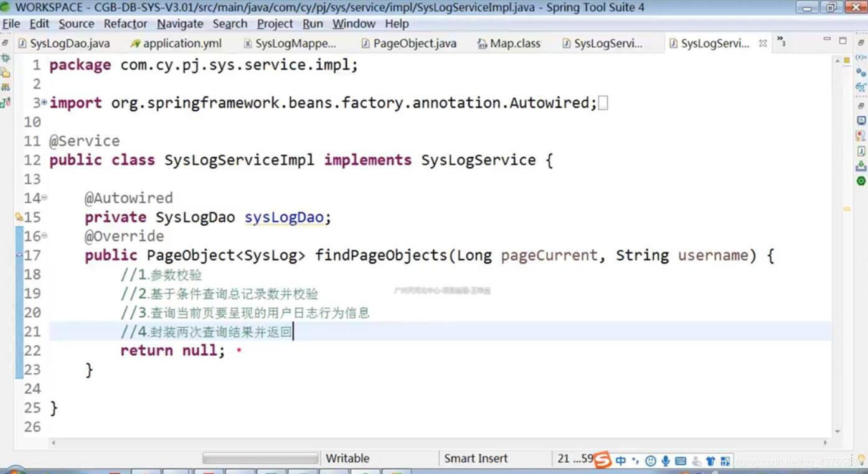Open Sogou soft keyboard icon

(681, 460)
